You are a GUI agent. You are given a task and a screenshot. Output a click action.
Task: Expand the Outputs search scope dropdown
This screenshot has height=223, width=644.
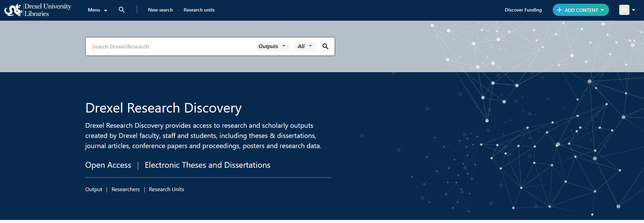tap(272, 46)
